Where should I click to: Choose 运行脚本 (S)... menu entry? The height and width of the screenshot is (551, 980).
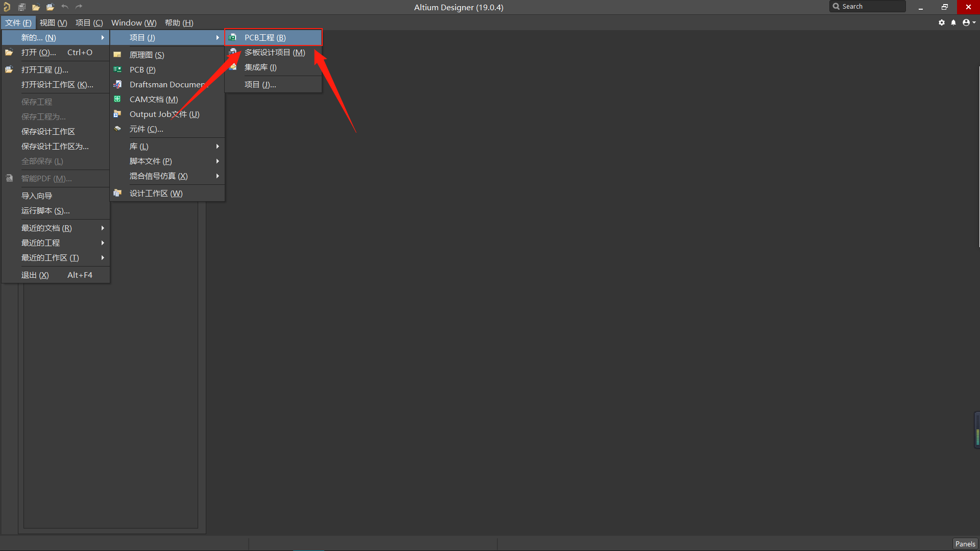56,210
